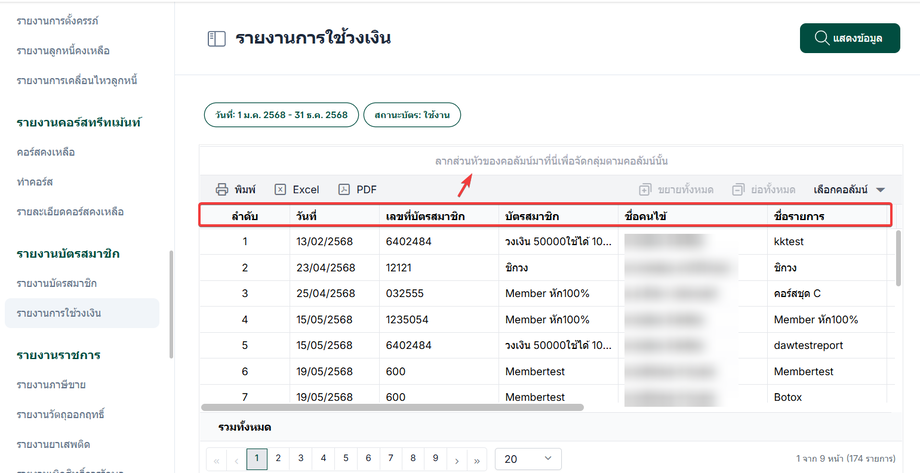Open the เลือกคอลัมน์ column chooser dropdown
The image size is (920, 473).
[849, 190]
